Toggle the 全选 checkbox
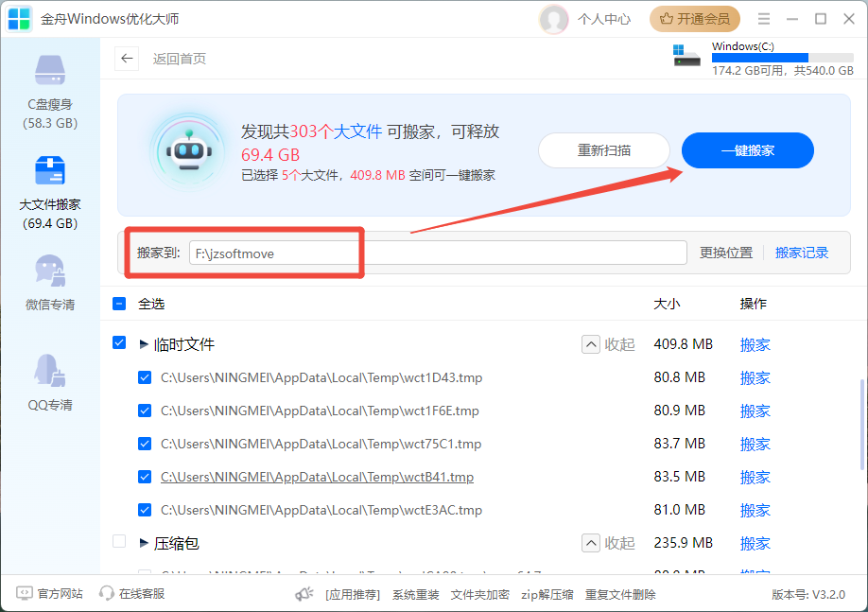868x612 pixels. click(x=119, y=304)
